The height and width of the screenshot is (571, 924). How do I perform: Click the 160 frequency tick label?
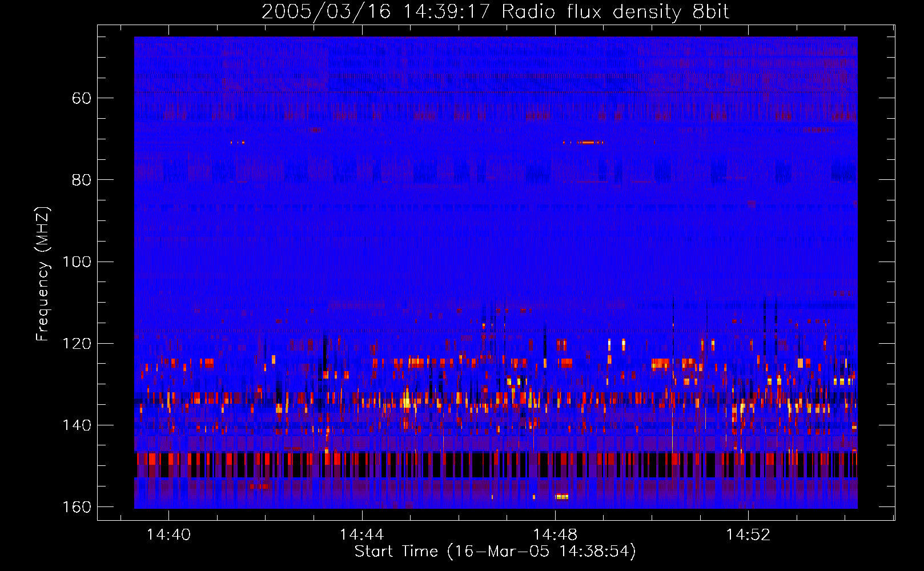[x=77, y=507]
